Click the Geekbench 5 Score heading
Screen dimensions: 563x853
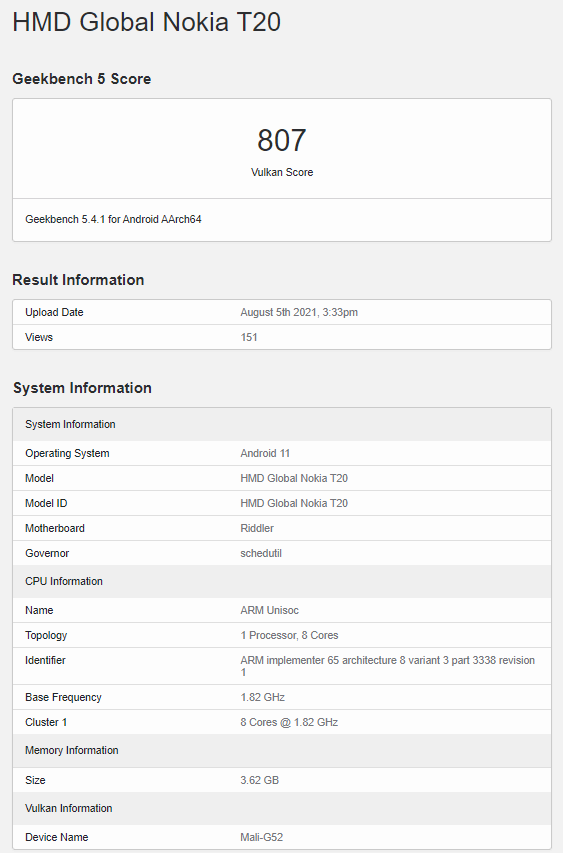pyautogui.click(x=82, y=79)
